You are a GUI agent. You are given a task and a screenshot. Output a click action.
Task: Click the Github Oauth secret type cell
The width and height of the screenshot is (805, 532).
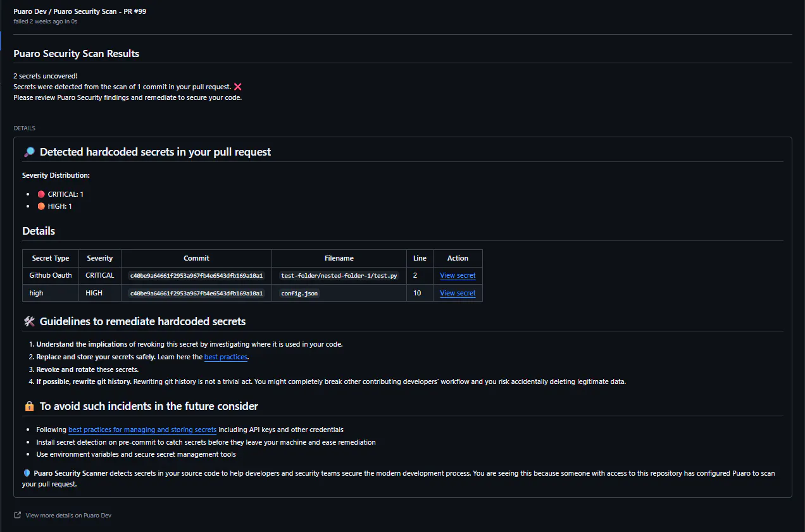(51, 275)
